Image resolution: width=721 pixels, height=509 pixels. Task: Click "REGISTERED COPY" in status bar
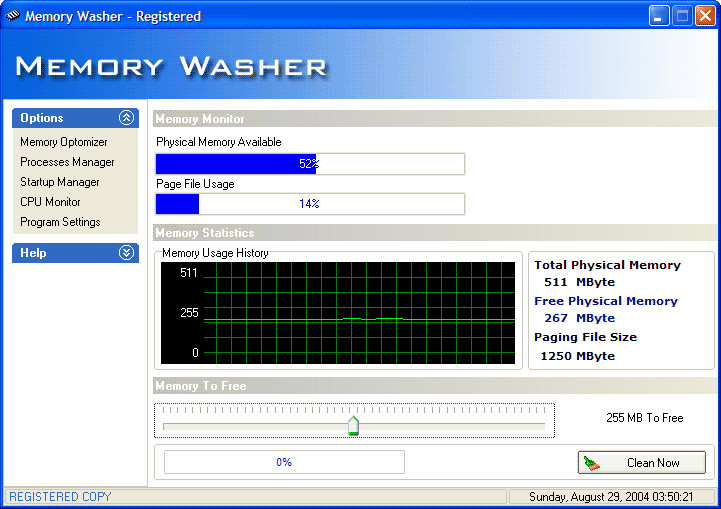[60, 497]
